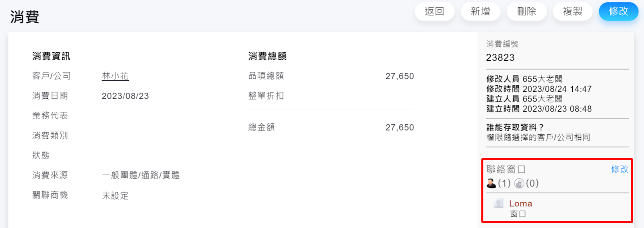Click 修改 link beside 聯絡窗口

pyautogui.click(x=619, y=169)
